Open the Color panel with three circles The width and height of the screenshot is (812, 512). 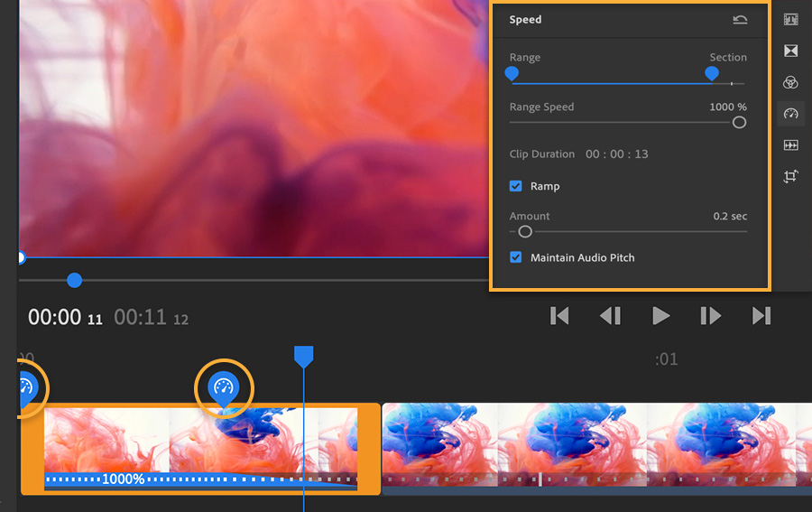[790, 82]
